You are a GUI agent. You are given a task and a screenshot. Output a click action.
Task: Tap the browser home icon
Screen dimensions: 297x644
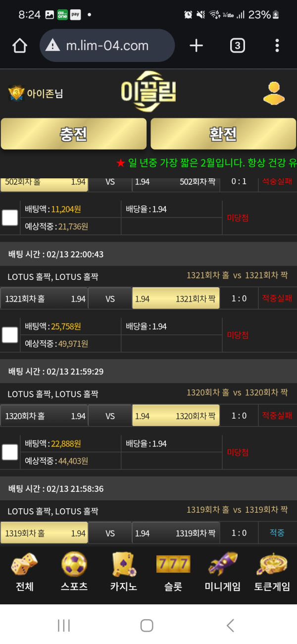(x=20, y=46)
